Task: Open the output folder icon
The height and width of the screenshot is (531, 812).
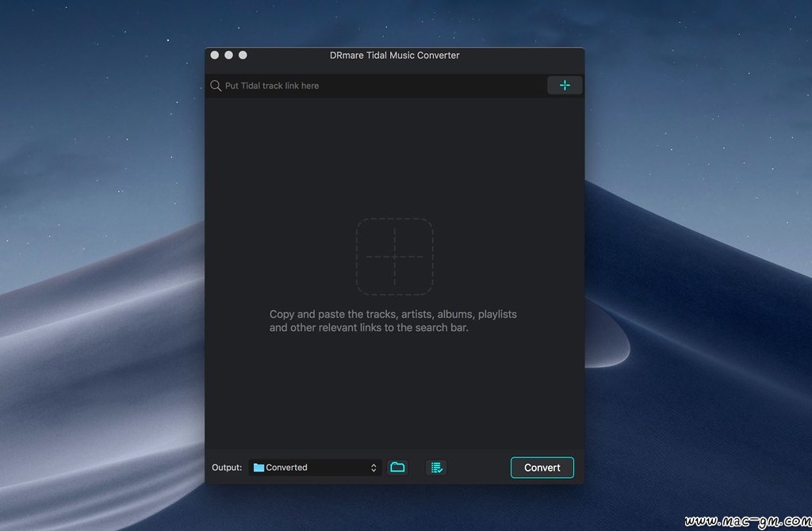Action: (397, 468)
